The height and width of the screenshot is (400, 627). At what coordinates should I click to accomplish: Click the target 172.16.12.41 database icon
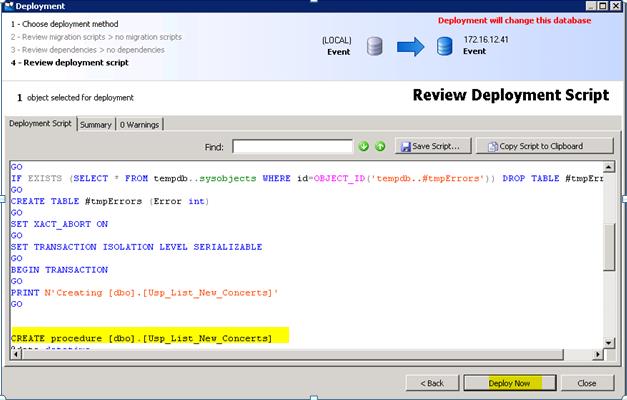point(444,46)
